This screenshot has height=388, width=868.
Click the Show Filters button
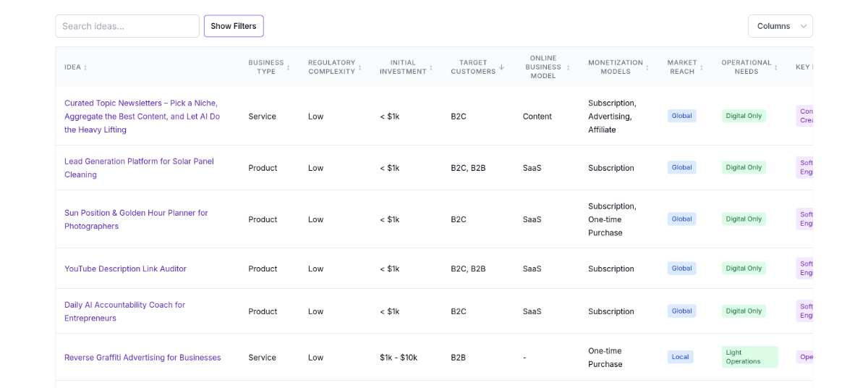[x=234, y=26]
